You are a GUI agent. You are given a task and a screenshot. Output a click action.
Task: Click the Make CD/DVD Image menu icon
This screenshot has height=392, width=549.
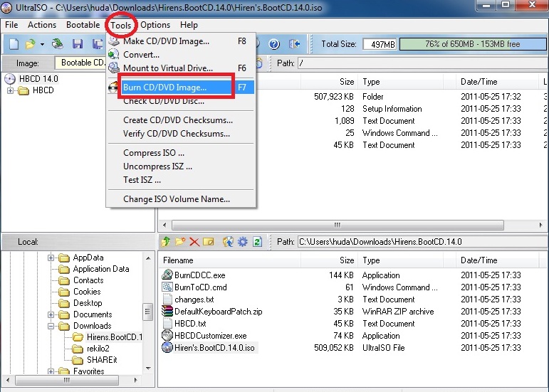(x=114, y=41)
